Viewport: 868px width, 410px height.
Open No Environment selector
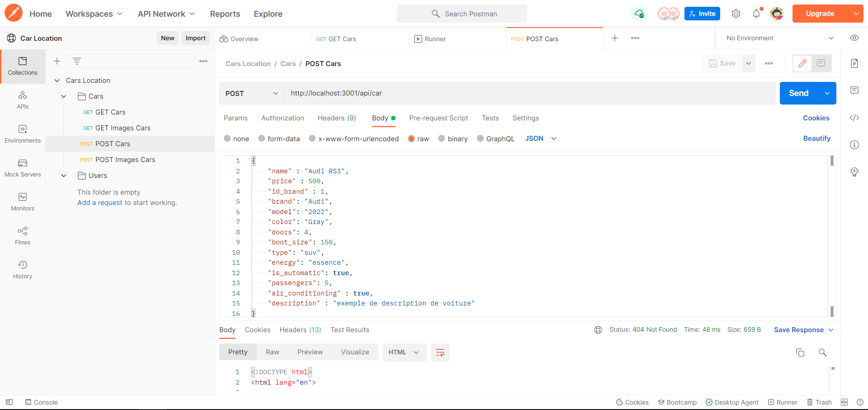[779, 38]
